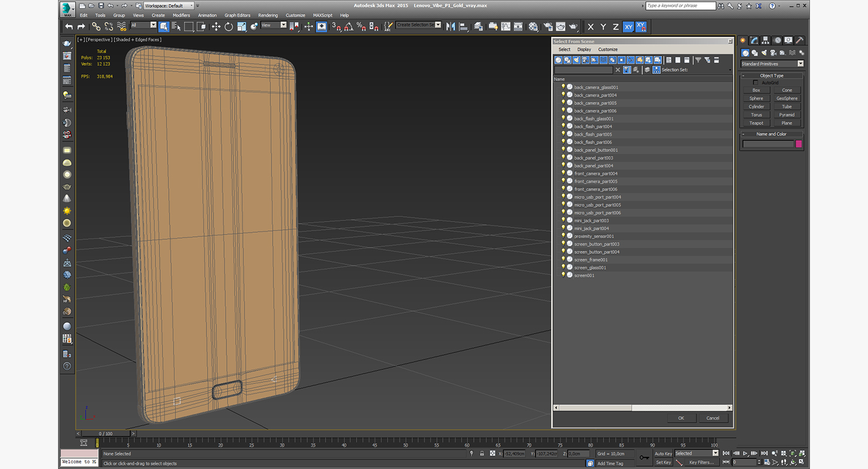This screenshot has width=868, height=469.
Task: Toggle Angle Snap
Action: point(349,26)
